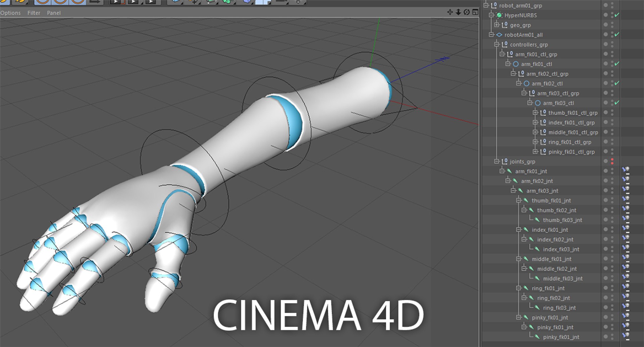The width and height of the screenshot is (644, 347).
Task: Select the index_fk02_jnt object name
Action: (555, 239)
